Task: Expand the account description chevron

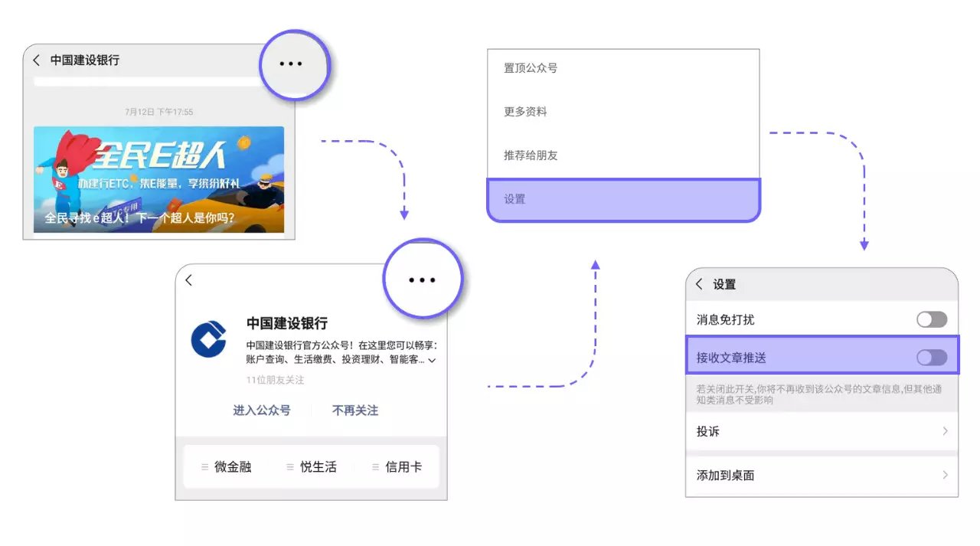Action: coord(432,360)
